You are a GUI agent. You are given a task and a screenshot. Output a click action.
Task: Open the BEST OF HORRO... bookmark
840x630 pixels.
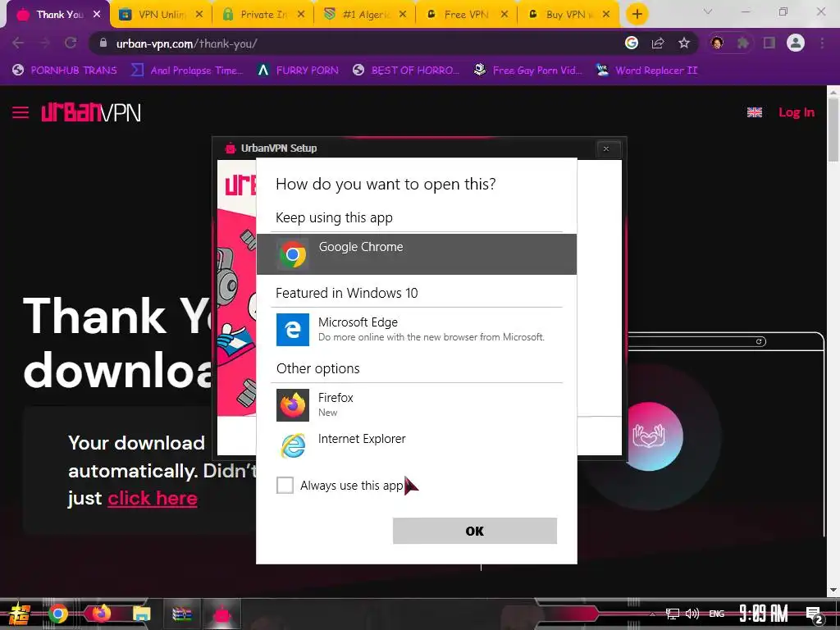point(406,71)
